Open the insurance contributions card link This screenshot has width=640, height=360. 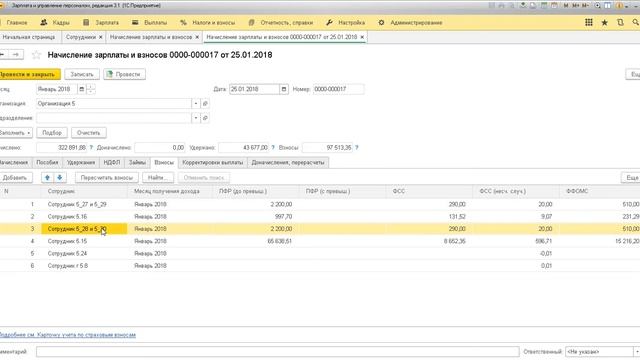point(67,335)
